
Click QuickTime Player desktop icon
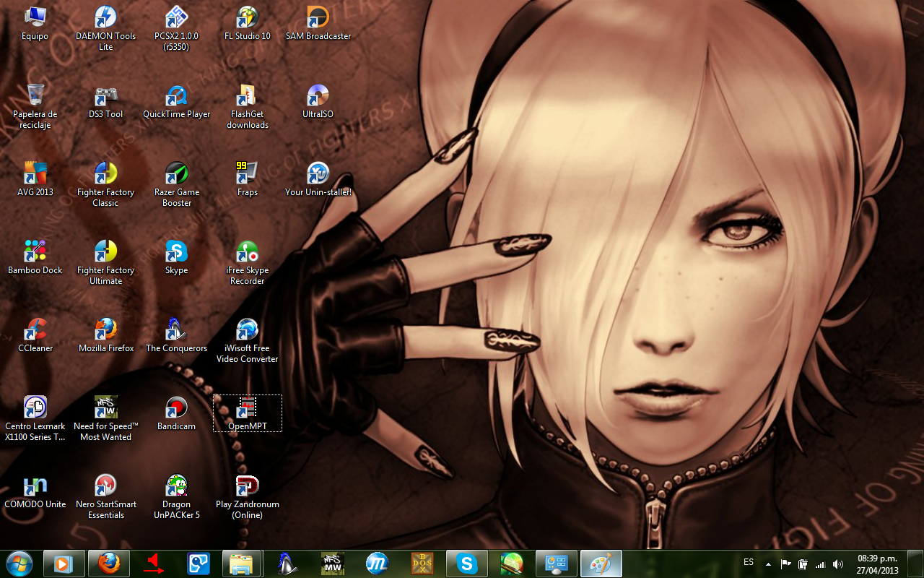tap(176, 101)
